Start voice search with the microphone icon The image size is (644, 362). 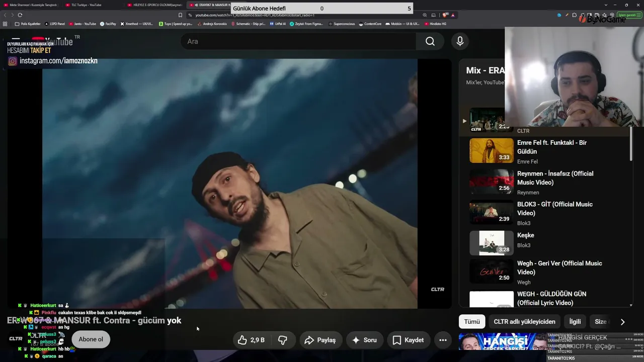tap(460, 41)
